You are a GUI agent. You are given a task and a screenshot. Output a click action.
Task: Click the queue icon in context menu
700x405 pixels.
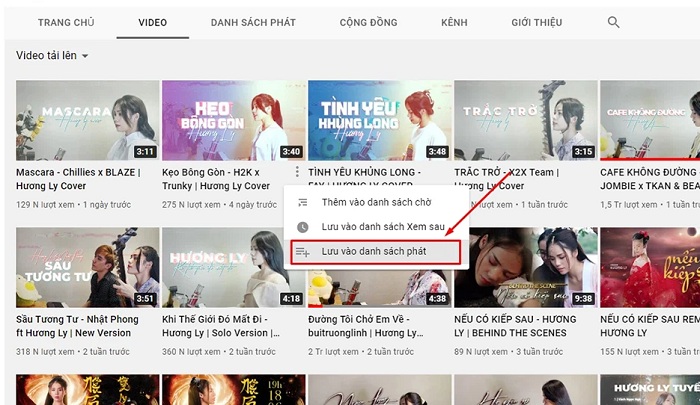coord(303,202)
